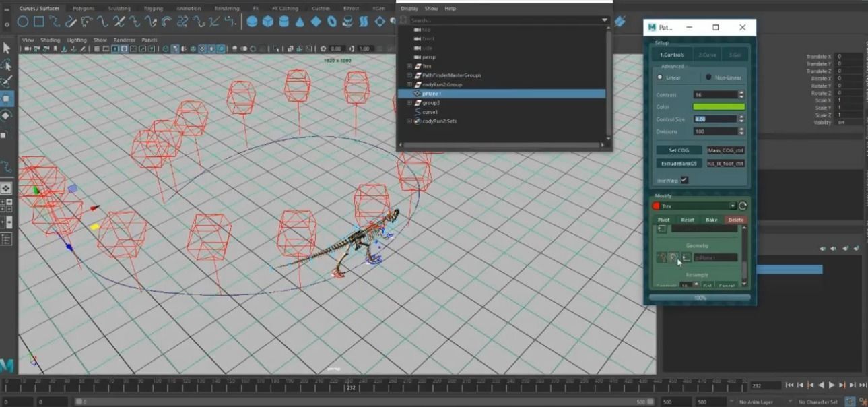Pick the pencil curve tool shelf icon
The width and height of the screenshot is (868, 407).
click(x=71, y=22)
